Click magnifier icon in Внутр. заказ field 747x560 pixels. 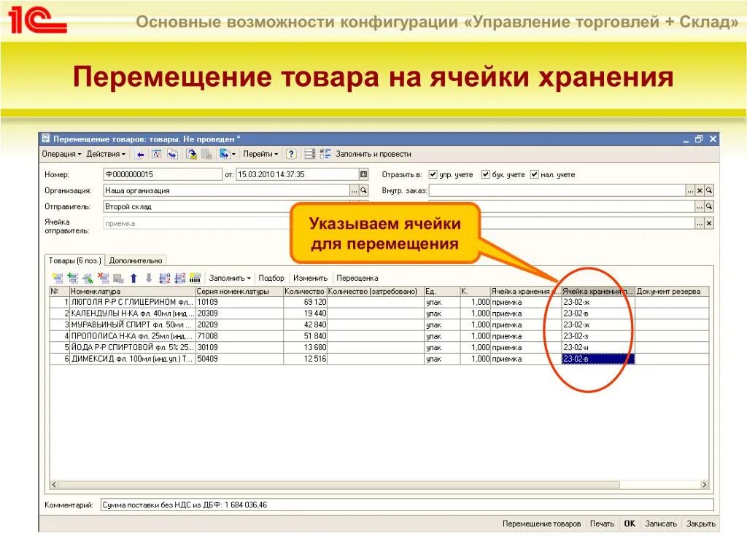click(709, 190)
